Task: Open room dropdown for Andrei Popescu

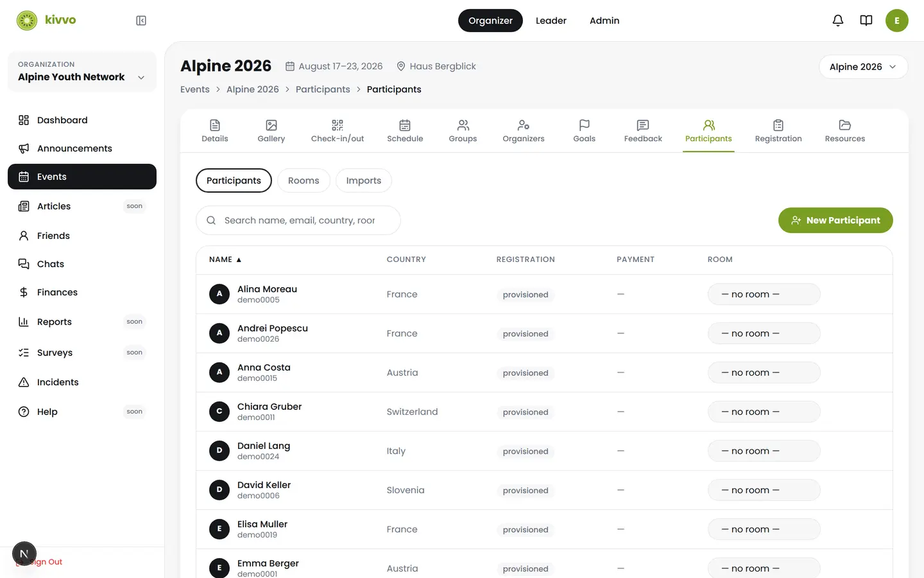Action: (x=764, y=333)
